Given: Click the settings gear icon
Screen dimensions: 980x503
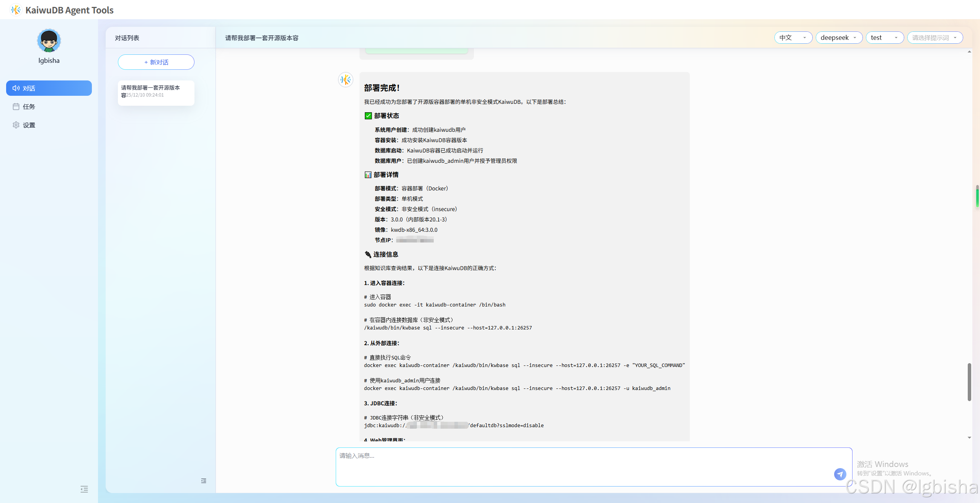Looking at the screenshot, I should pos(16,125).
